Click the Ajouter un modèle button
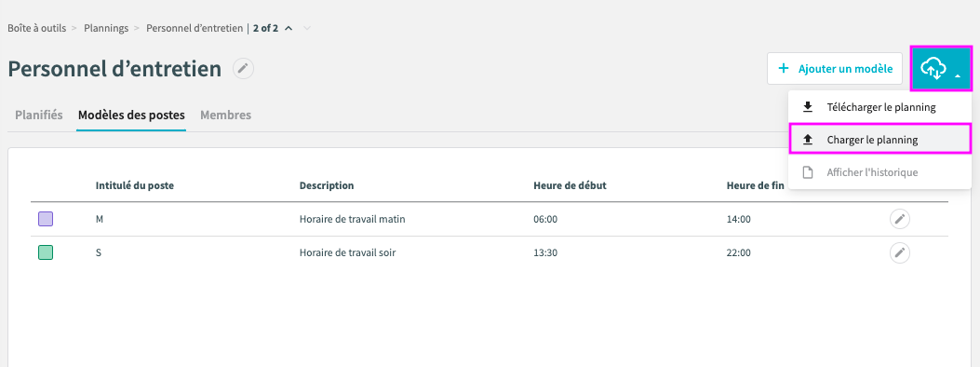The height and width of the screenshot is (367, 980). pyautogui.click(x=835, y=69)
